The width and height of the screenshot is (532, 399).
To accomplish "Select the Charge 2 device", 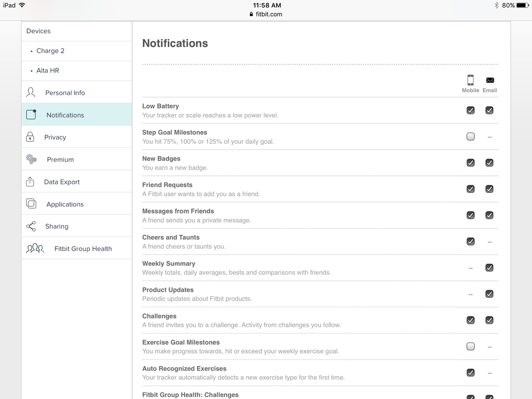I will point(77,51).
